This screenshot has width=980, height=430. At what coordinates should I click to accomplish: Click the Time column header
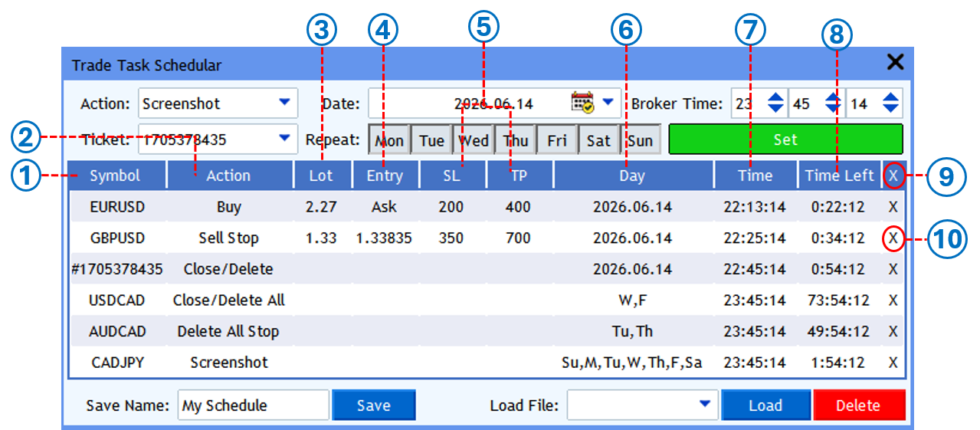(755, 176)
